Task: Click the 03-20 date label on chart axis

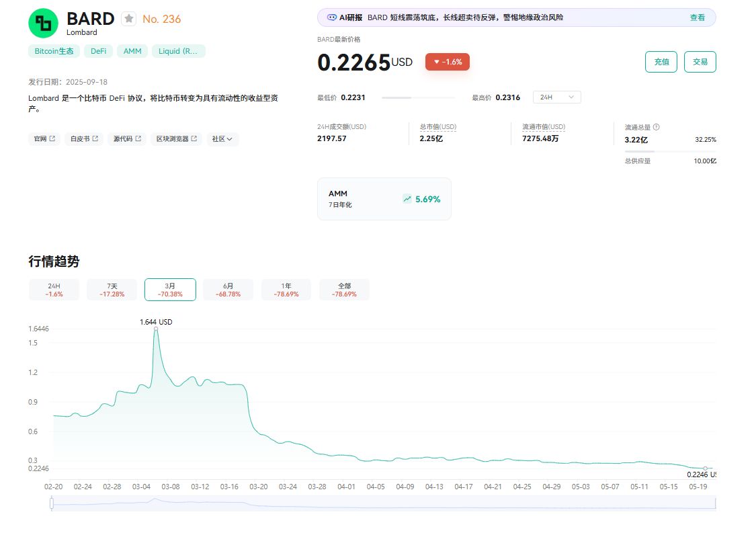Action: coord(259,487)
